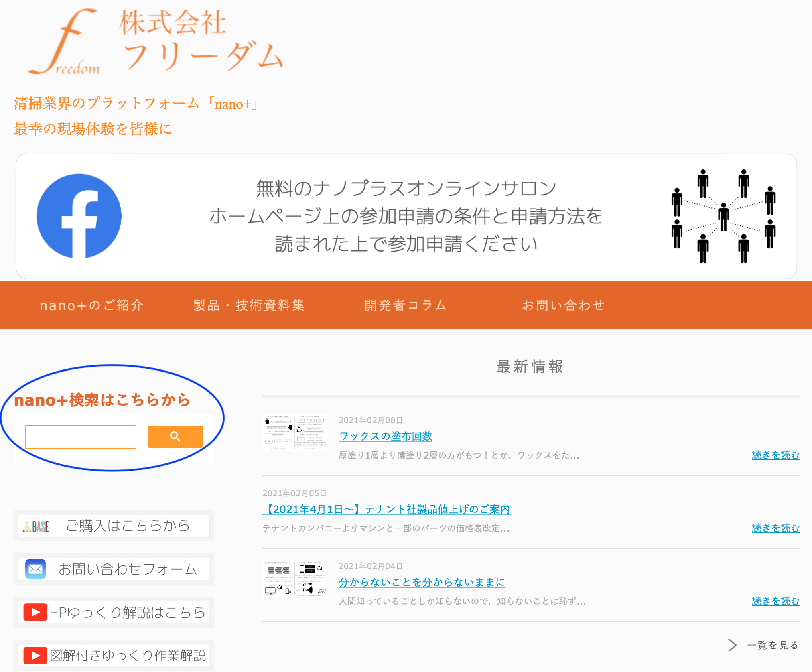The width and height of the screenshot is (812, 672).
Task: Click the date 2021年02月04日
Action: pyautogui.click(x=371, y=566)
